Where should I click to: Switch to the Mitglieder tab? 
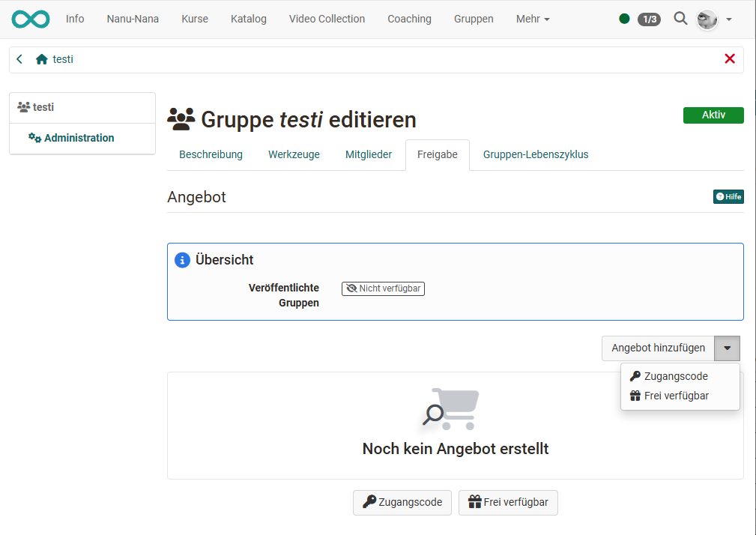click(368, 154)
